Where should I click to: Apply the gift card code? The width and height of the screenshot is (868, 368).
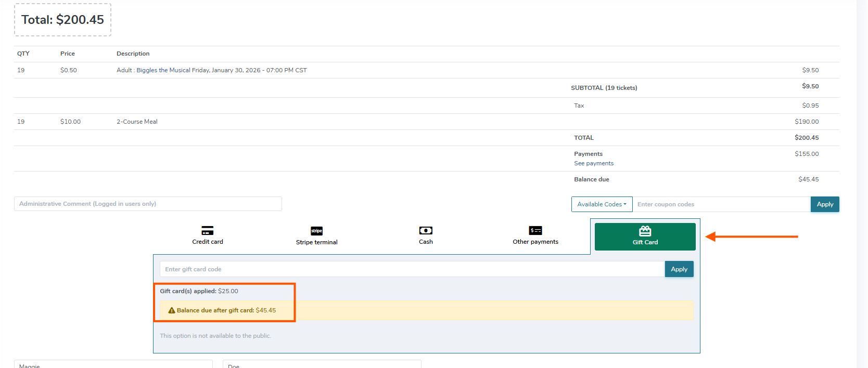click(x=679, y=269)
